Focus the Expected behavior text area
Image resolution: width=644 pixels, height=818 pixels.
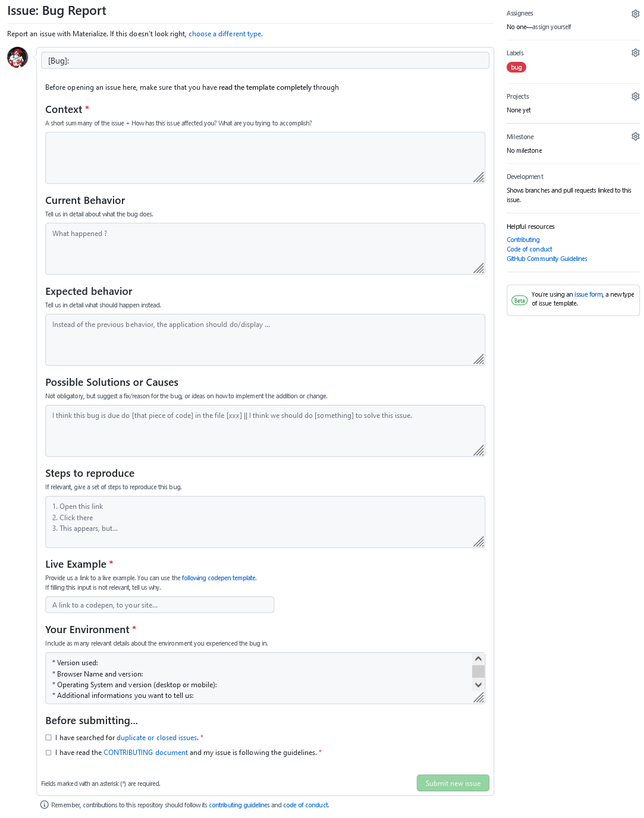click(265, 339)
